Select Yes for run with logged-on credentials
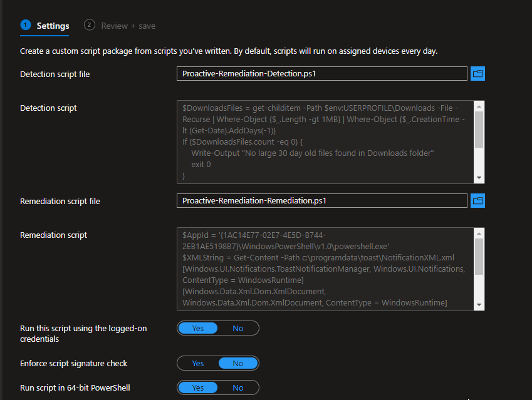 (198, 329)
